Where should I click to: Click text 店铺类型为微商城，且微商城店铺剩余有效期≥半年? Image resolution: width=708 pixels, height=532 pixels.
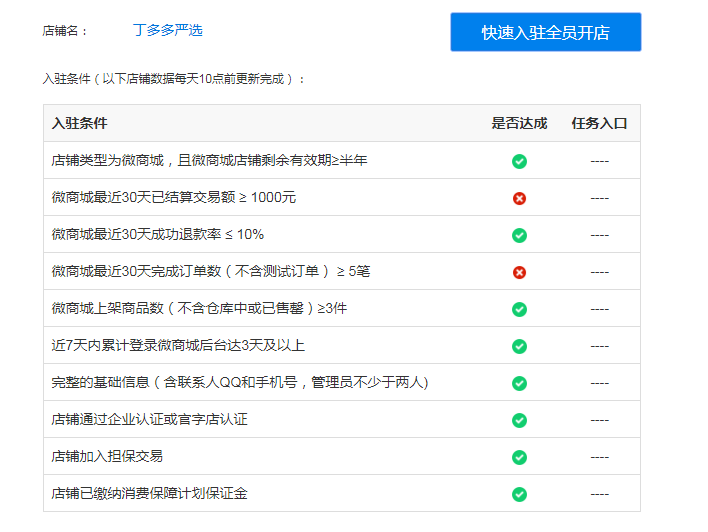click(x=209, y=160)
